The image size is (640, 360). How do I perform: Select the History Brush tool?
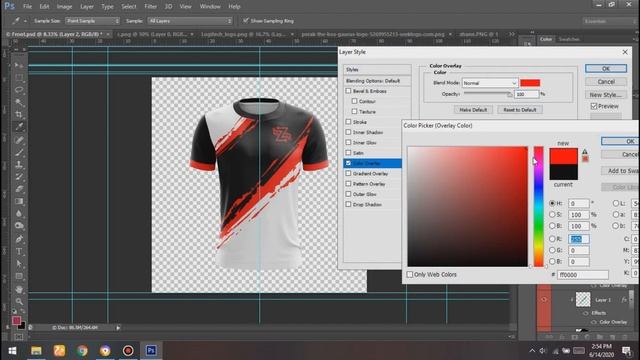coord(19,177)
